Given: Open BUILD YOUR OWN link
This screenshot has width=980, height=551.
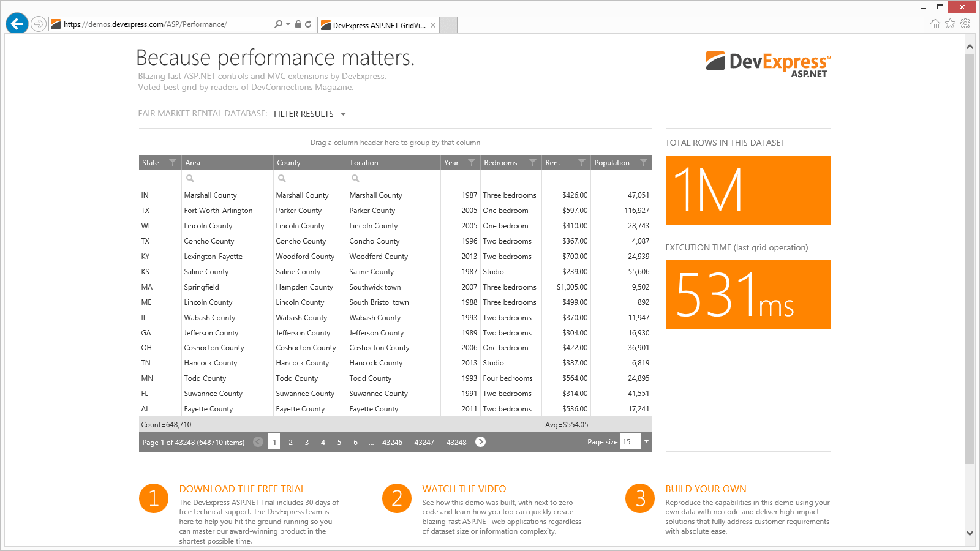Looking at the screenshot, I should [706, 489].
